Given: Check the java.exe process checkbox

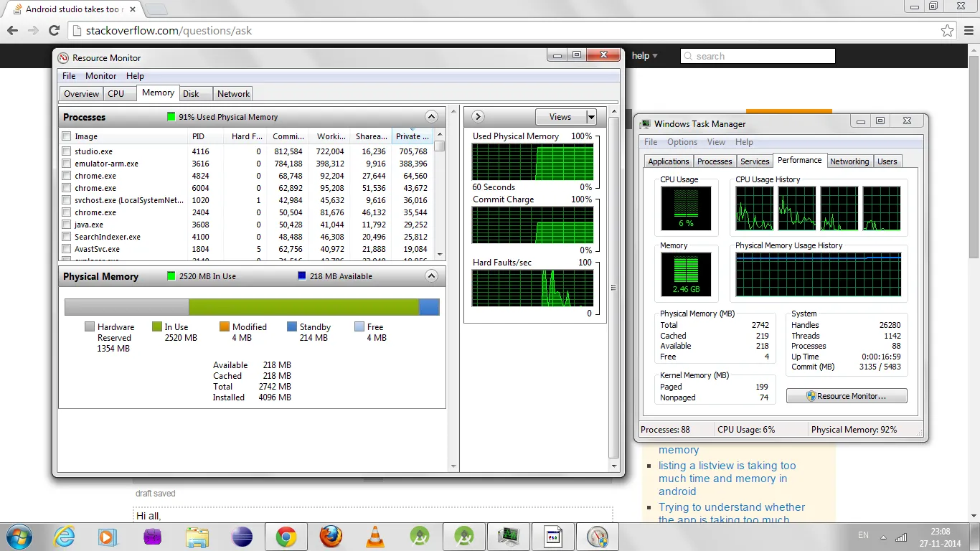Looking at the screenshot, I should coord(67,225).
